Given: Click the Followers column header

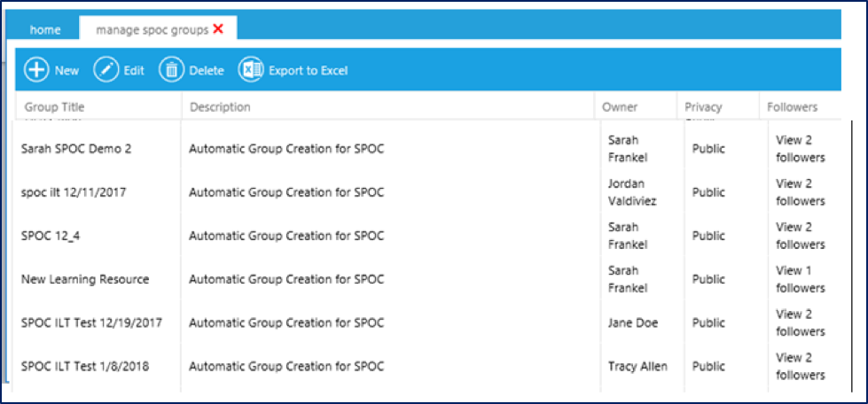Looking at the screenshot, I should pos(793,107).
